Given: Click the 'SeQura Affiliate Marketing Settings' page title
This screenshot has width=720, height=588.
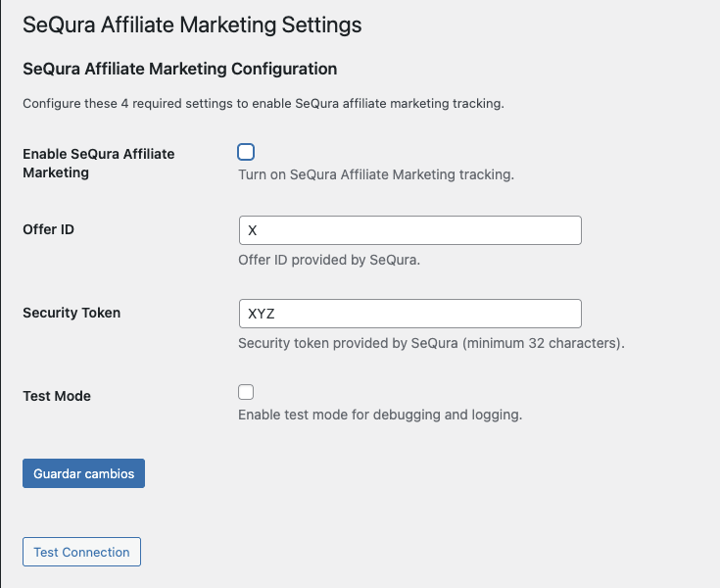Looking at the screenshot, I should 192,25.
